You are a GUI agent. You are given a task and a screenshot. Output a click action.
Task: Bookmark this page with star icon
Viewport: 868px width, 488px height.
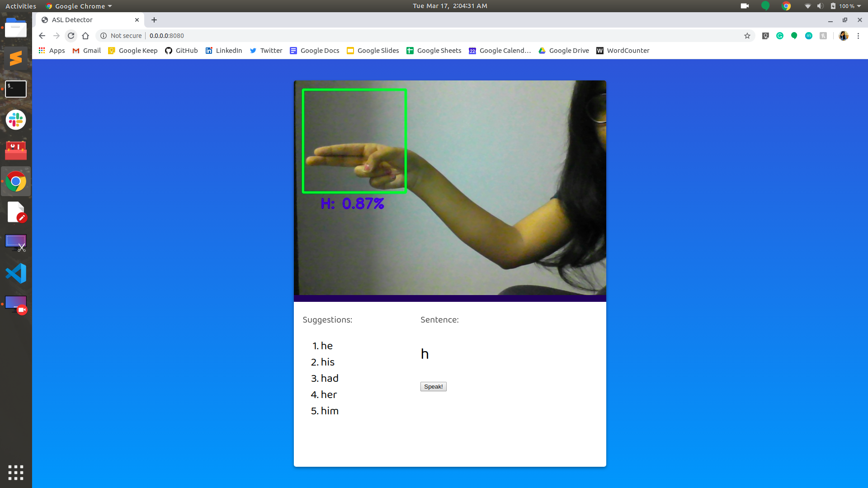tap(747, 36)
